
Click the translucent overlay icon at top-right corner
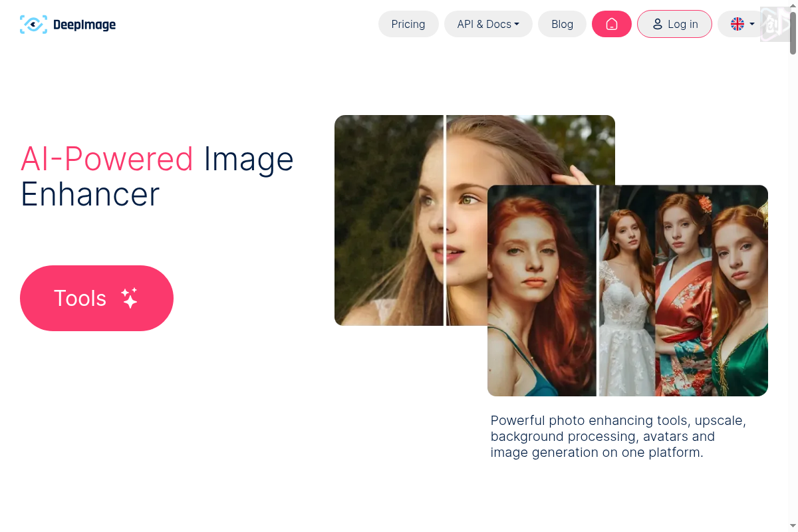pos(774,24)
